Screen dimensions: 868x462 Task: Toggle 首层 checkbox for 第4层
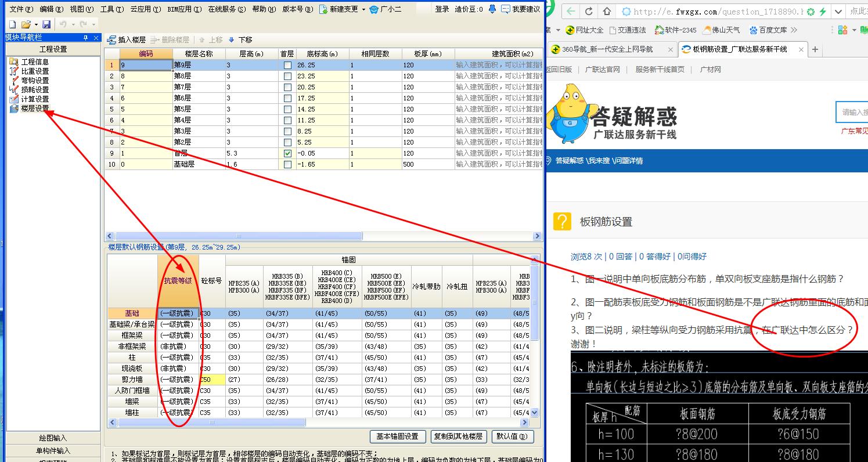[x=287, y=120]
